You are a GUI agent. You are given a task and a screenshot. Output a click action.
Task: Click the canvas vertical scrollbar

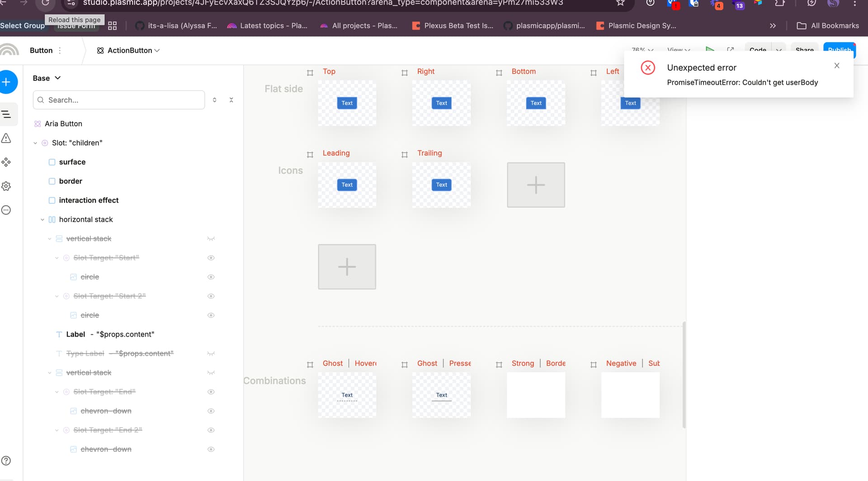[684, 375]
